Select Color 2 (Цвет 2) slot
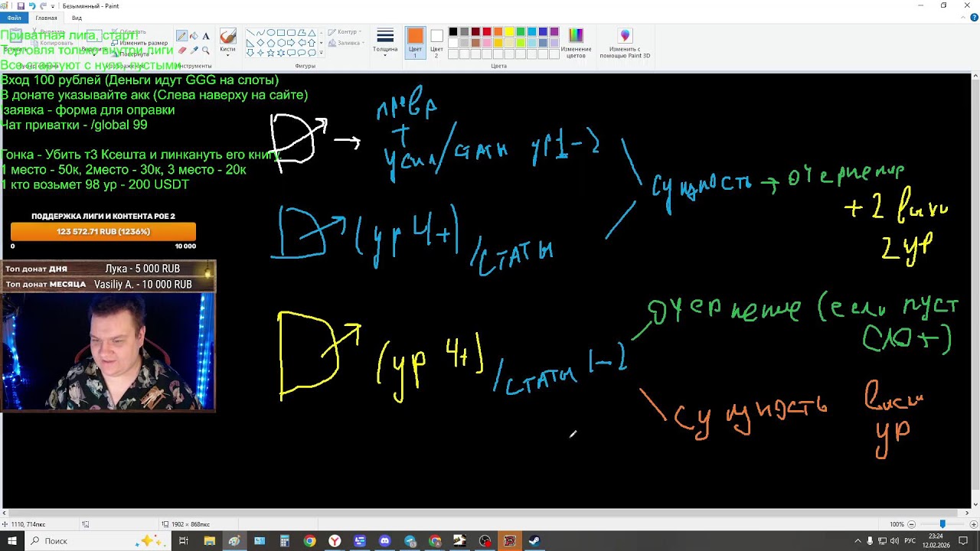 [436, 43]
